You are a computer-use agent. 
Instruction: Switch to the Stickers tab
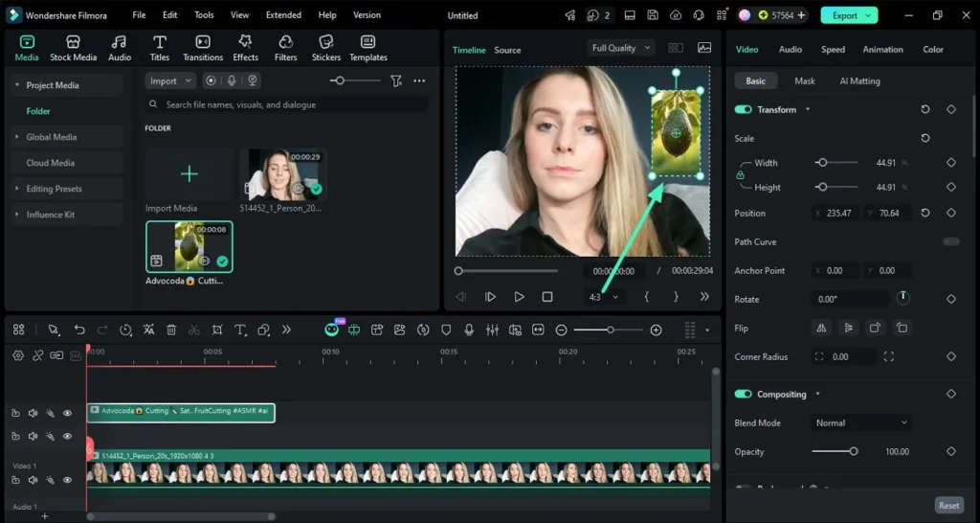325,48
